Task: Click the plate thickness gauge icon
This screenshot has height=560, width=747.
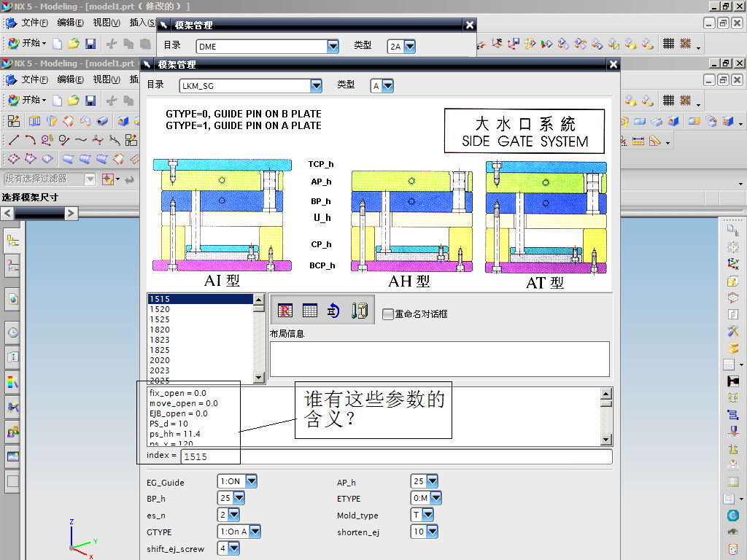Action: (x=359, y=311)
